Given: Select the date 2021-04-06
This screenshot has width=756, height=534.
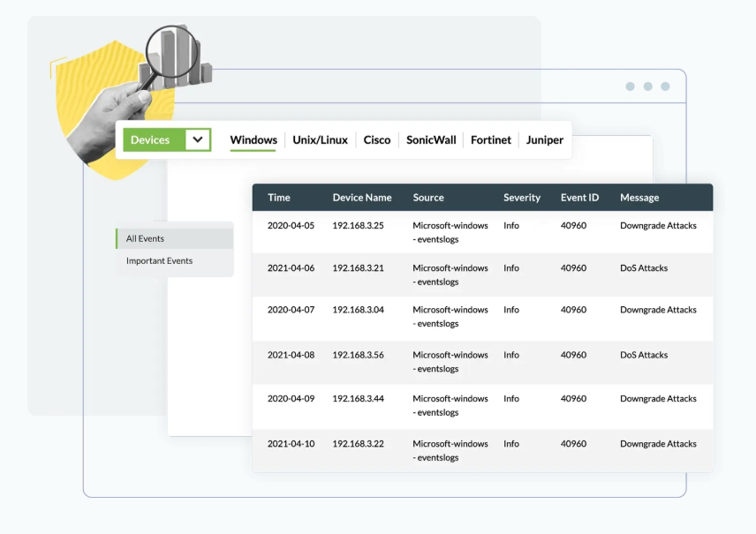Looking at the screenshot, I should coord(291,268).
